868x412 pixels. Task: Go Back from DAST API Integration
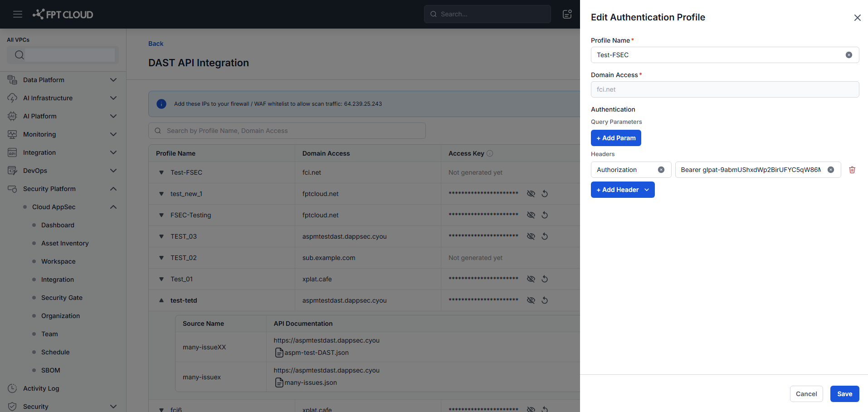[156, 44]
